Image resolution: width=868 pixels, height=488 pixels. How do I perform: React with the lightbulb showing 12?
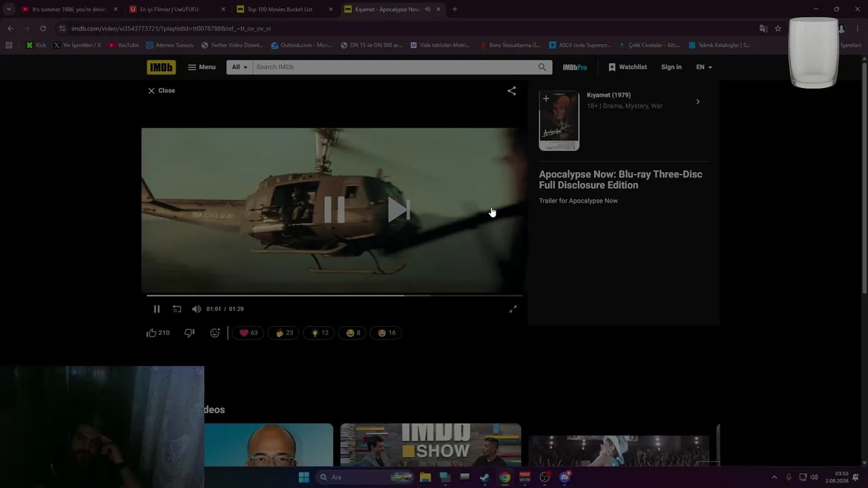click(x=319, y=333)
